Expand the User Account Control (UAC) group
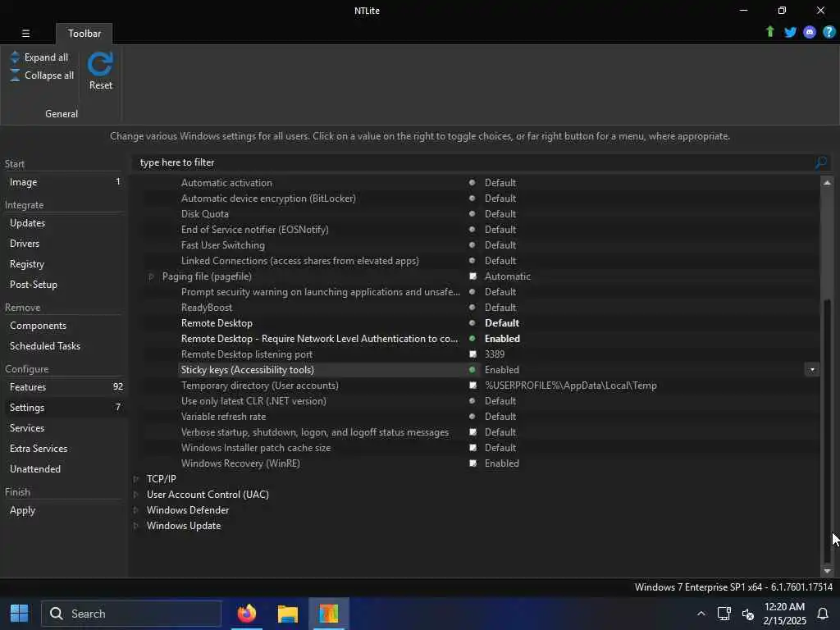840x630 pixels. tap(135, 495)
